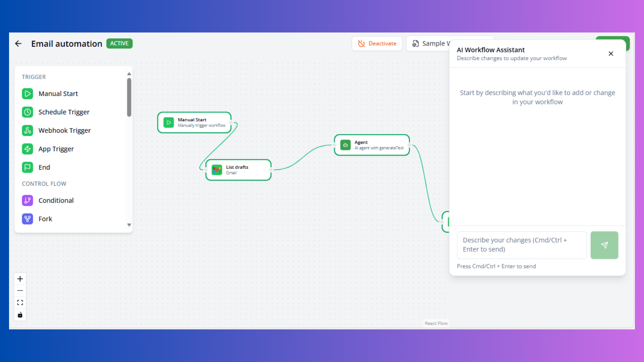
Task: Click the Gmail icon on List drafts node
Action: click(217, 170)
